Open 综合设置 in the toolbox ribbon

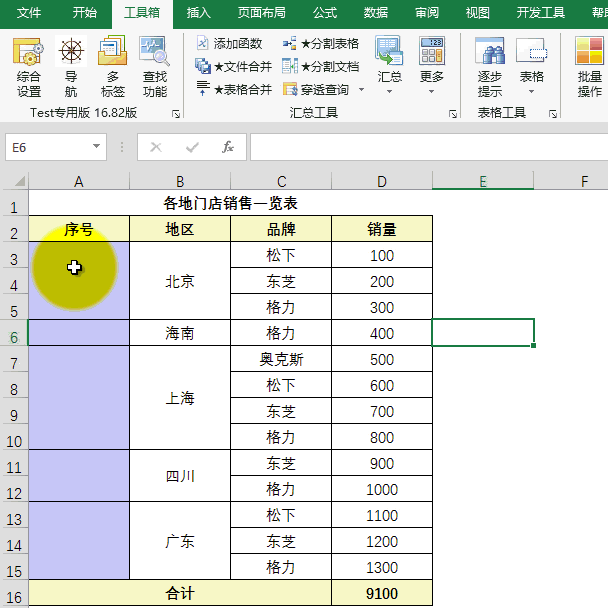point(29,67)
